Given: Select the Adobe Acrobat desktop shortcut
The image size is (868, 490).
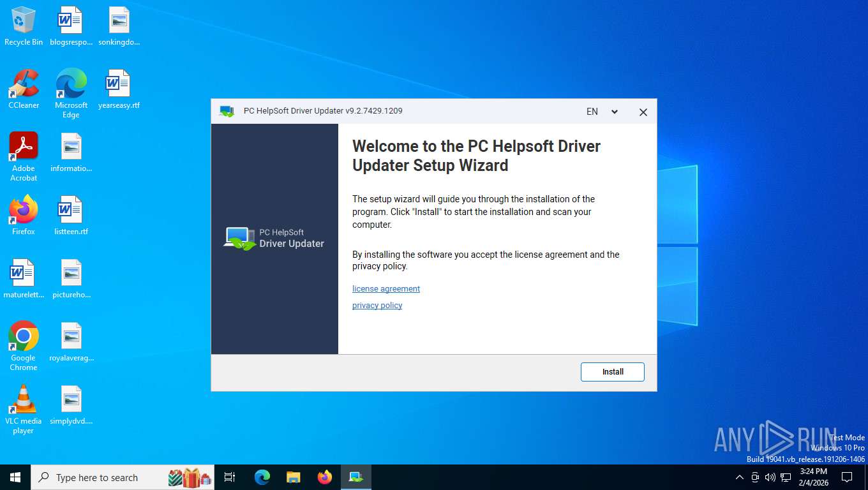Looking at the screenshot, I should 24,157.
